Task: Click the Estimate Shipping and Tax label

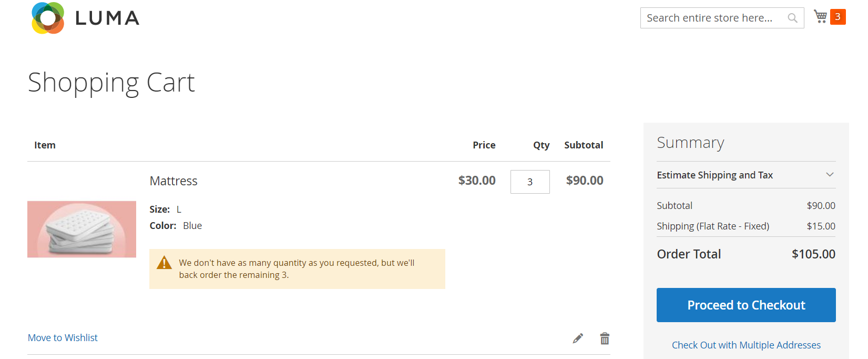Action: pos(714,175)
